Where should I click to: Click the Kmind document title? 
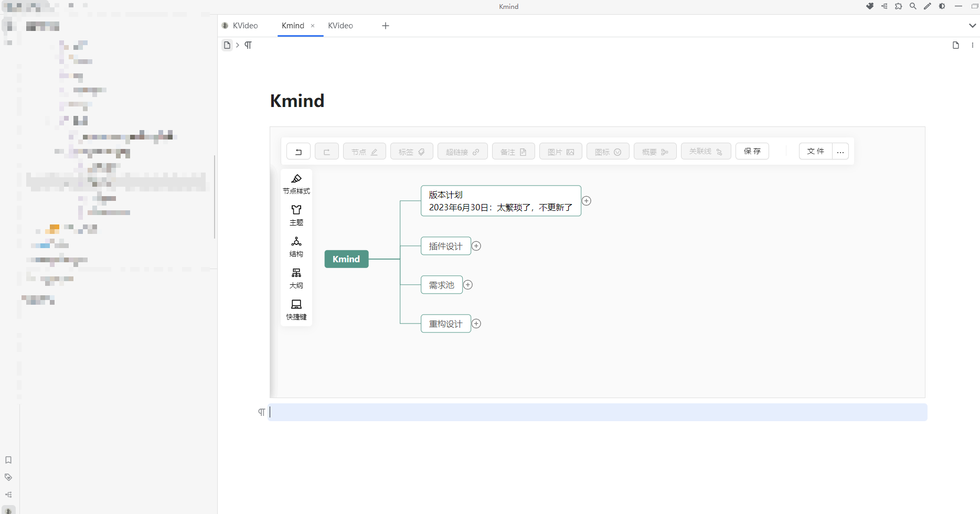(297, 101)
